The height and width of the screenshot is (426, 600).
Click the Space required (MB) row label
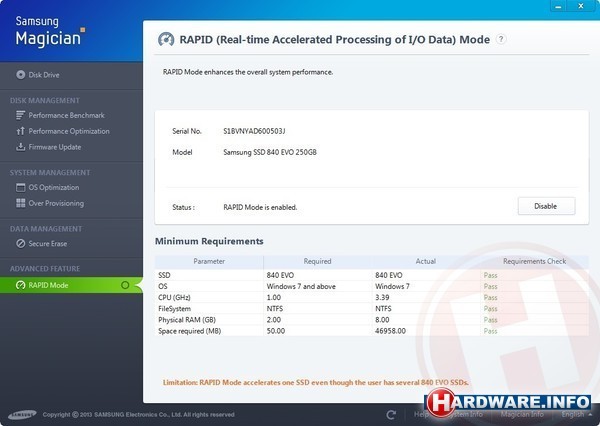tap(189, 331)
